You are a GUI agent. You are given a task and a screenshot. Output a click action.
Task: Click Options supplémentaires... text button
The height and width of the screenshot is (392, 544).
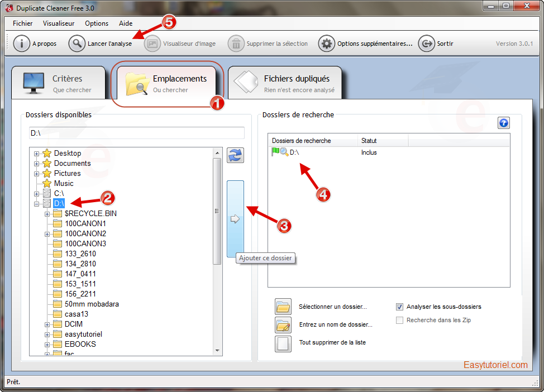[375, 44]
